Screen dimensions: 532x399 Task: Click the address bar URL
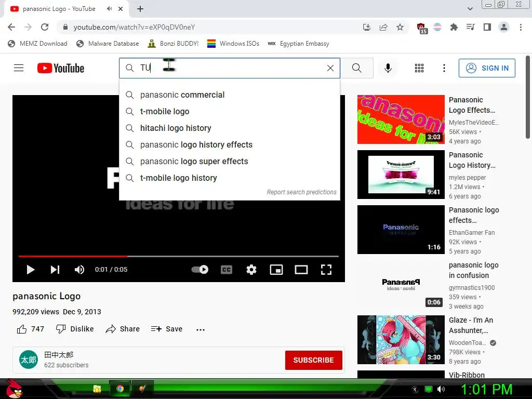(134, 27)
